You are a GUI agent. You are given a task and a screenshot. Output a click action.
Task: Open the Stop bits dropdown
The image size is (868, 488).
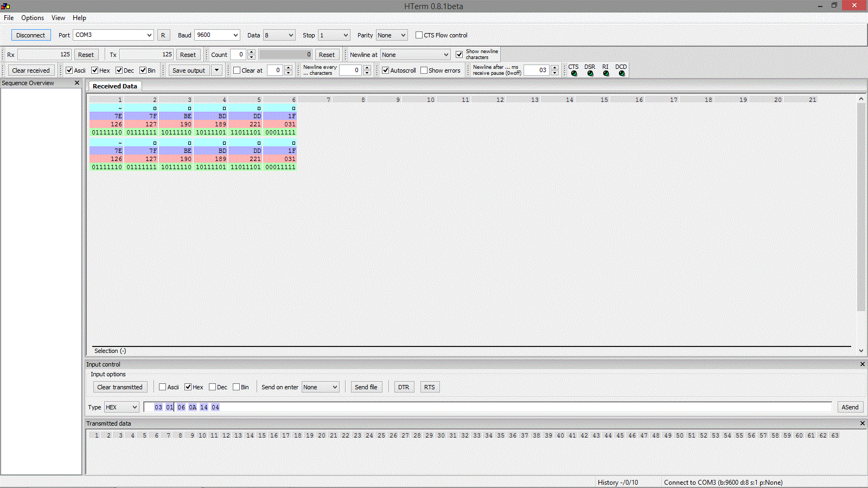334,35
